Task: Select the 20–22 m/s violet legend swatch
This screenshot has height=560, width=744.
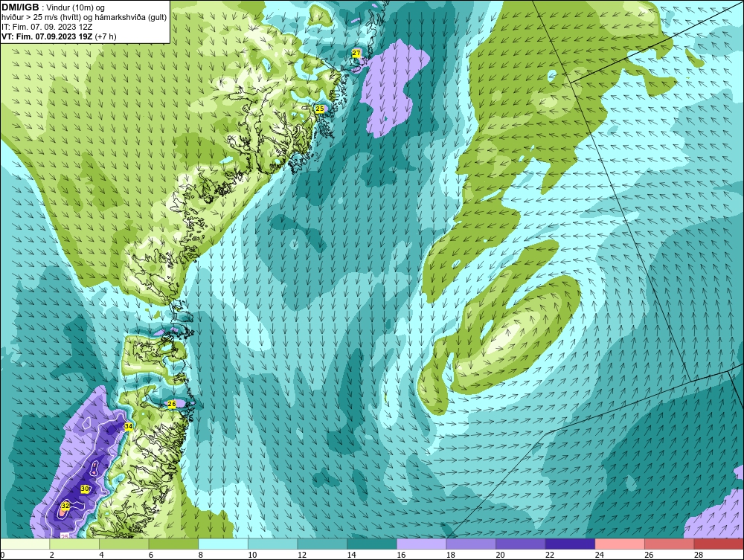Action: click(521, 544)
